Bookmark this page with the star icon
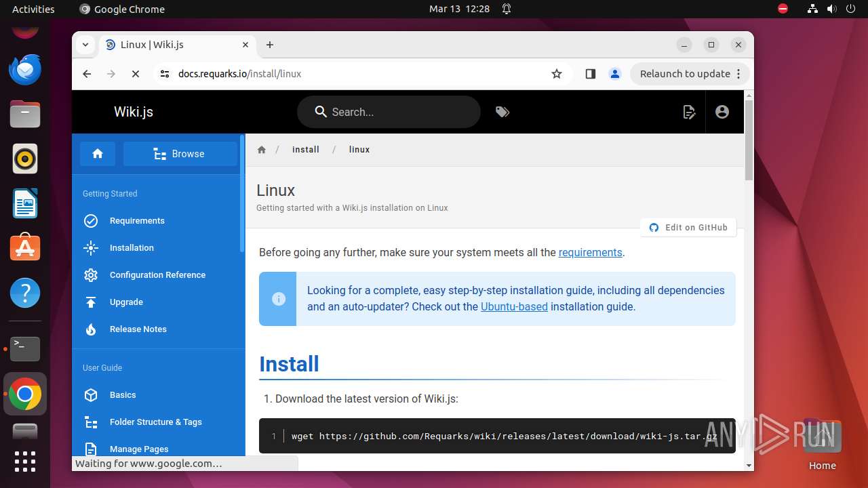The width and height of the screenshot is (868, 488). (x=557, y=74)
